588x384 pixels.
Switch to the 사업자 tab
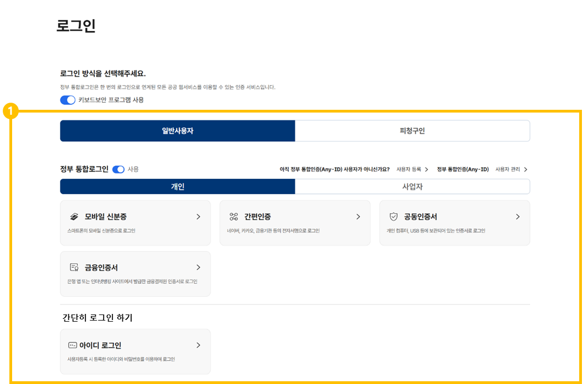point(413,186)
